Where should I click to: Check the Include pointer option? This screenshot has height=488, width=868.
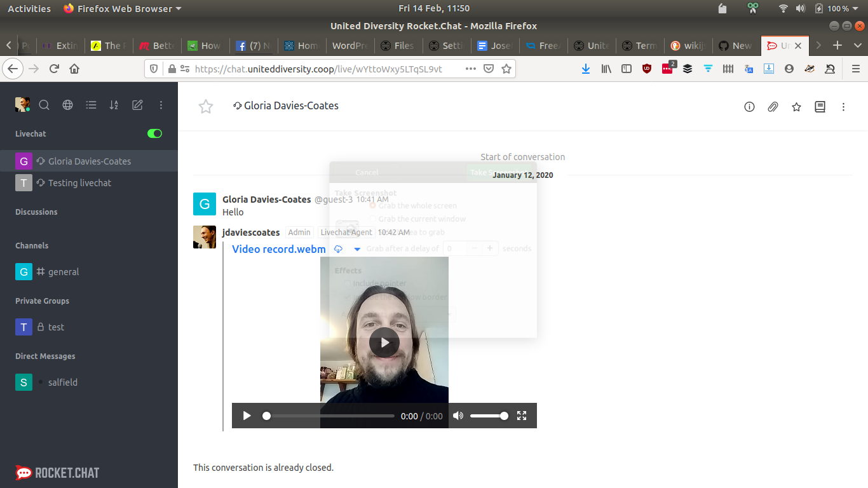click(x=348, y=283)
